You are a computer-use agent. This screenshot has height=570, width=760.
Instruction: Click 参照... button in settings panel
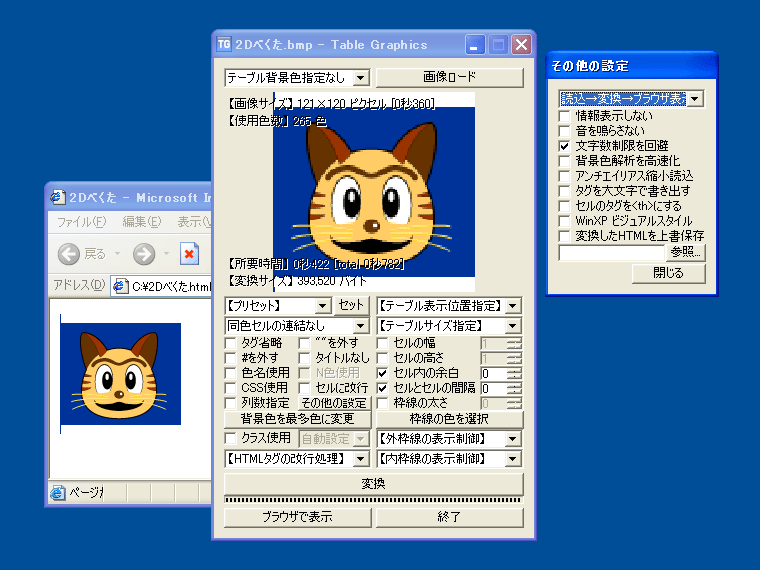coord(686,252)
